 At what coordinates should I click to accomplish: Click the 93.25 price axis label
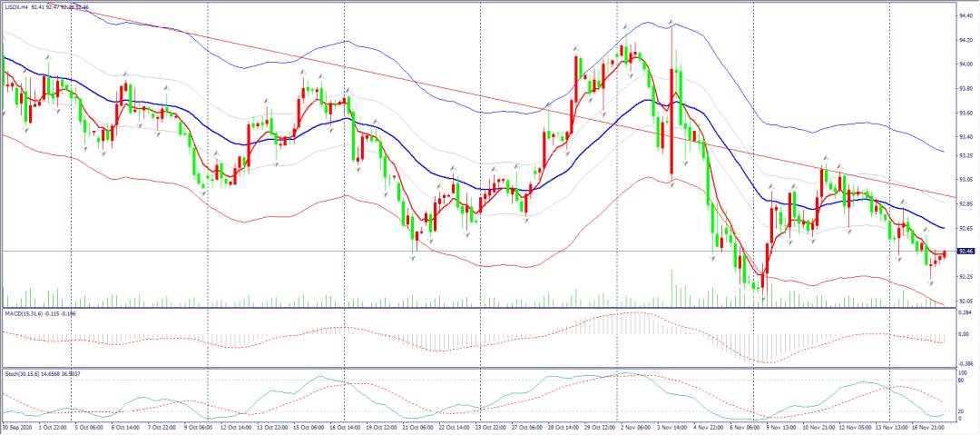click(966, 155)
